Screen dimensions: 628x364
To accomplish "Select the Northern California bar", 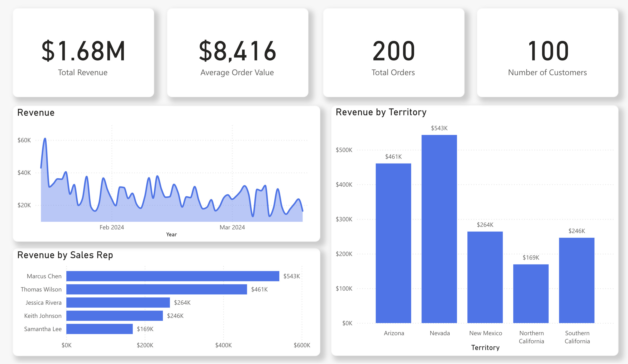I will pos(531,294).
